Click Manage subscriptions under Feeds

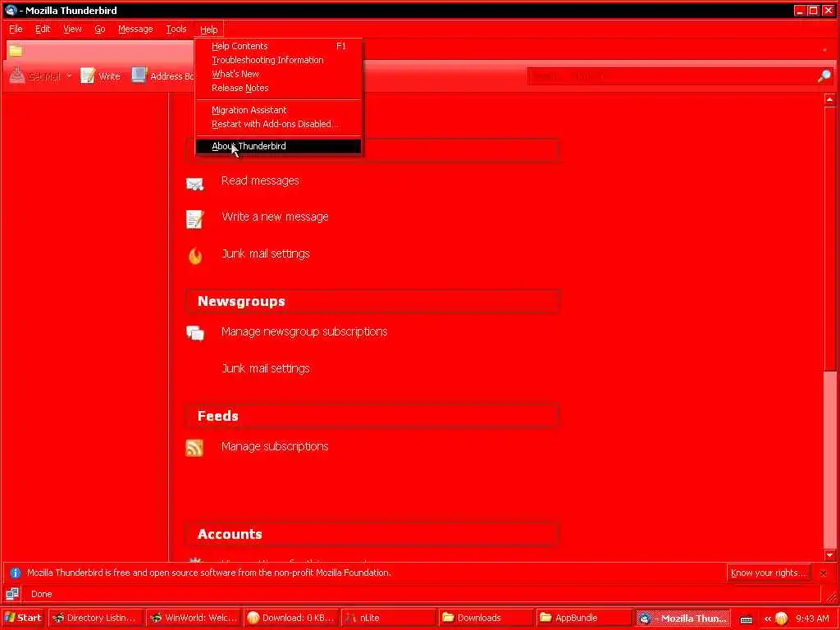point(275,446)
